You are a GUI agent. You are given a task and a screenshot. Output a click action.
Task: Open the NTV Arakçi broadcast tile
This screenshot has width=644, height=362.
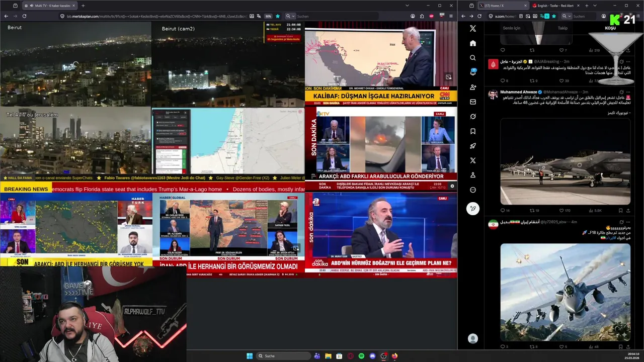coord(381,149)
